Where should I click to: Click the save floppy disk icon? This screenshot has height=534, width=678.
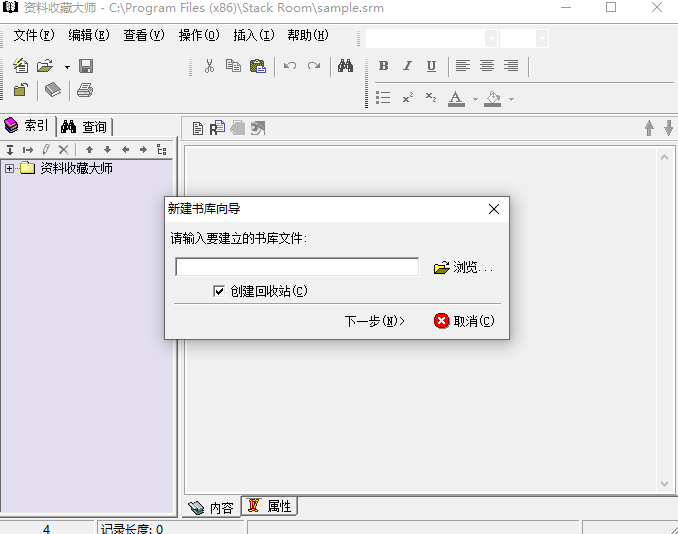(86, 66)
